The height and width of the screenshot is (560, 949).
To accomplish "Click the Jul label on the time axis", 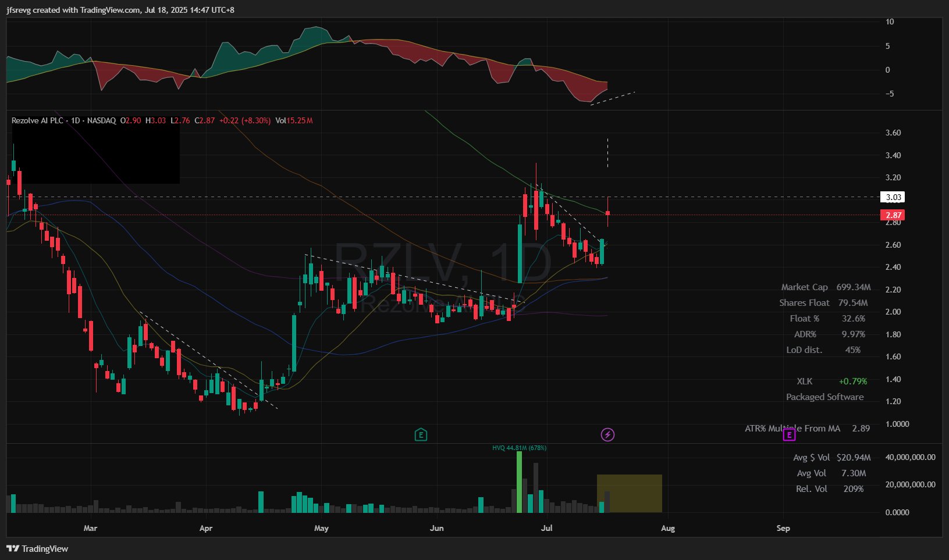I will [x=546, y=528].
